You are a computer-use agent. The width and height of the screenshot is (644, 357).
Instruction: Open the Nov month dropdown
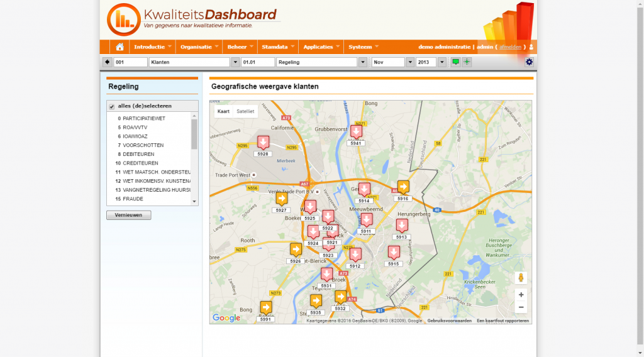point(410,62)
